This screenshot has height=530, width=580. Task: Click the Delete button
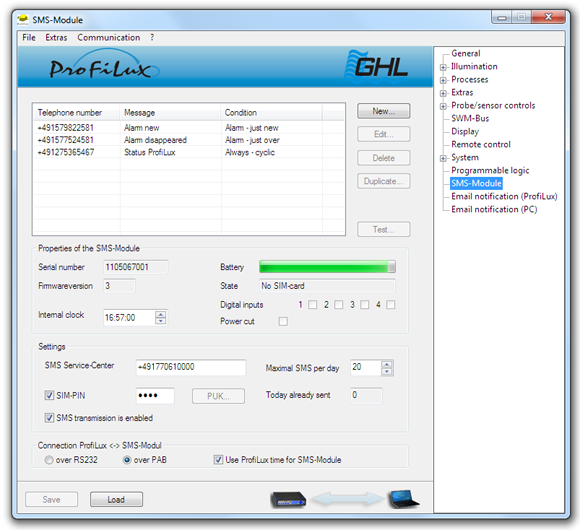[384, 158]
